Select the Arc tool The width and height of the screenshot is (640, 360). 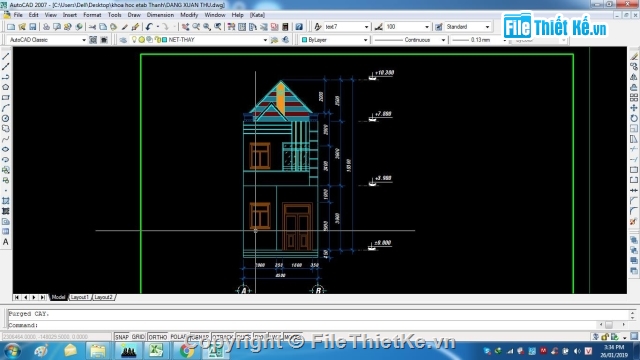point(6,108)
